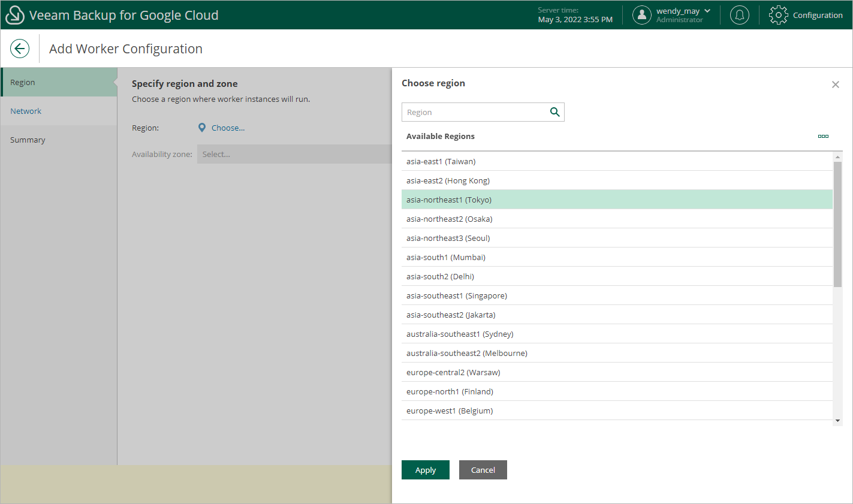853x504 pixels.
Task: Click the Choose... region link
Action: coord(228,128)
